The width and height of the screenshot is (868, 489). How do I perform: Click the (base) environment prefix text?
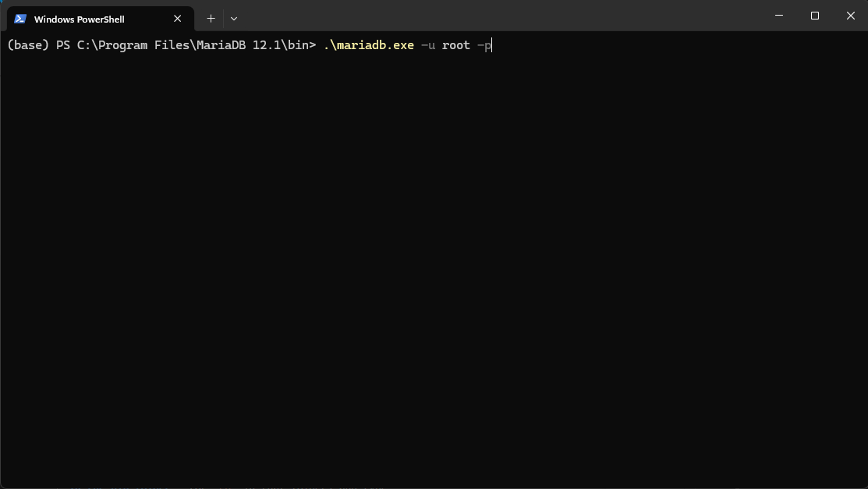tap(28, 45)
